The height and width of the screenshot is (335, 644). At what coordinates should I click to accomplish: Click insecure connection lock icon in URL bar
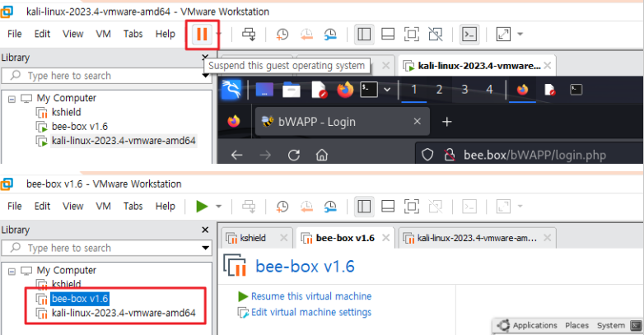(450, 156)
